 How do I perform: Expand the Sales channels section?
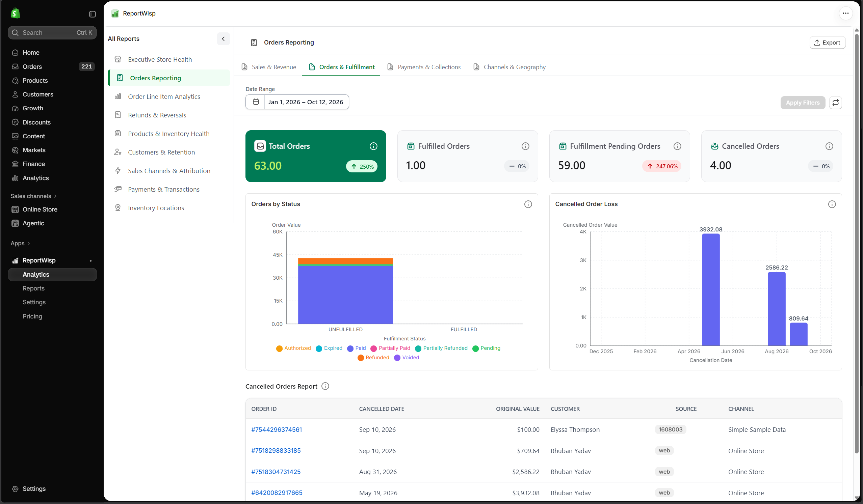point(33,196)
